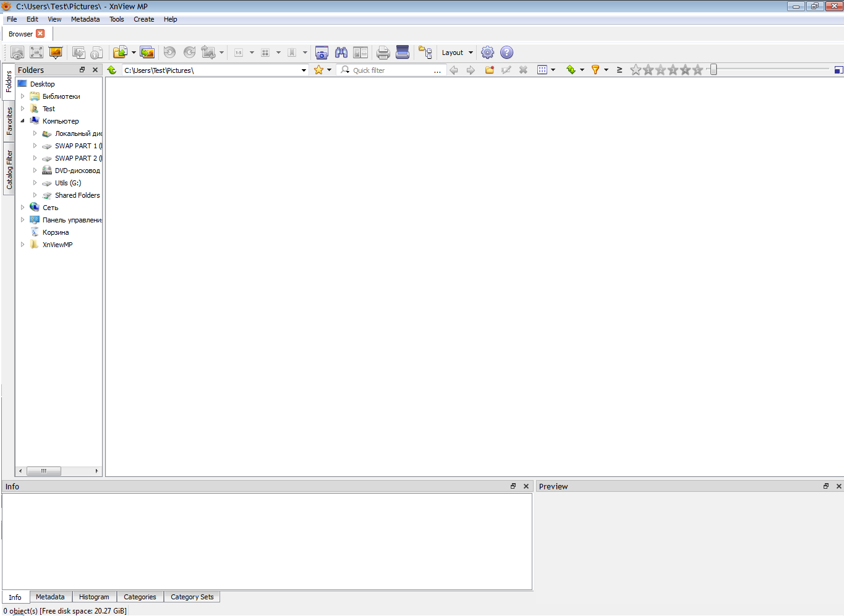The height and width of the screenshot is (616, 844).
Task: Expand the Библиотеки tree node
Action: (x=23, y=96)
